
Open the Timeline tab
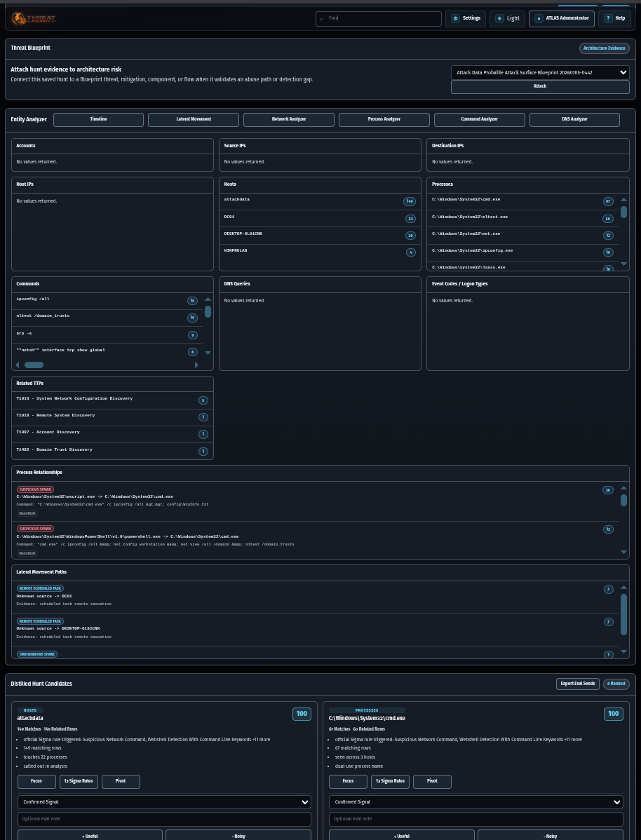[x=99, y=119]
